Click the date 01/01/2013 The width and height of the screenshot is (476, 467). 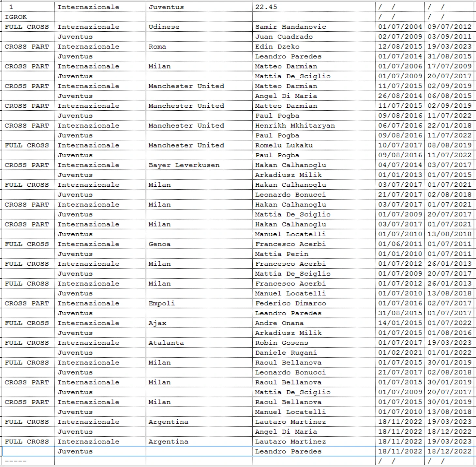click(400, 175)
